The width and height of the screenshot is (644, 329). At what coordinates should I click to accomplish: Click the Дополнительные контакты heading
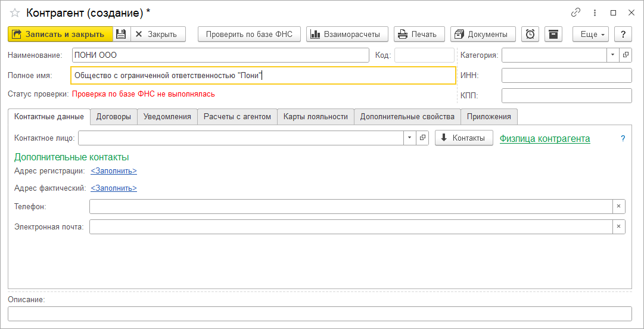click(x=71, y=157)
